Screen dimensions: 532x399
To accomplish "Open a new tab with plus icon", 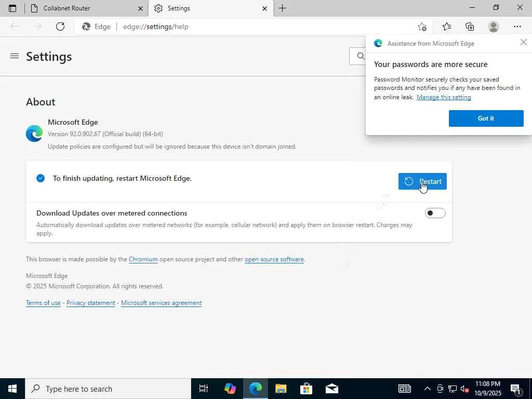I will [282, 8].
